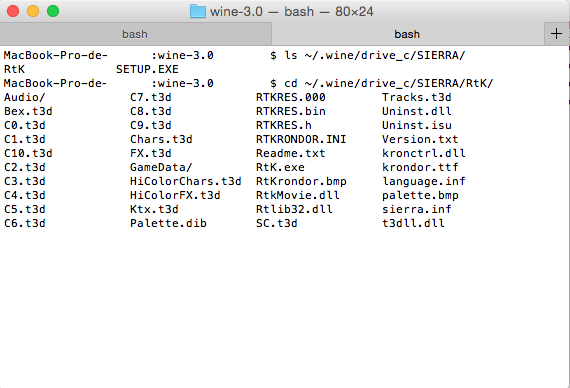
Task: Click the RTKRONDOR.INI file name
Action: click(301, 139)
